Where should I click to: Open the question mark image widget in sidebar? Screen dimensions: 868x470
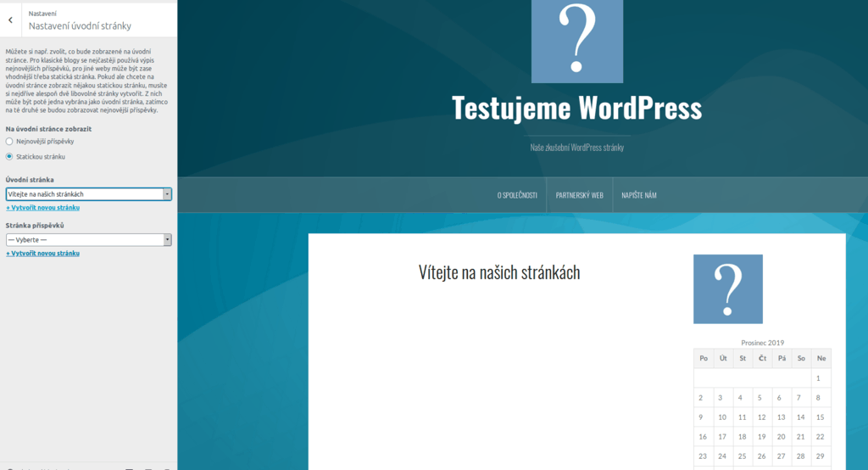pyautogui.click(x=728, y=288)
